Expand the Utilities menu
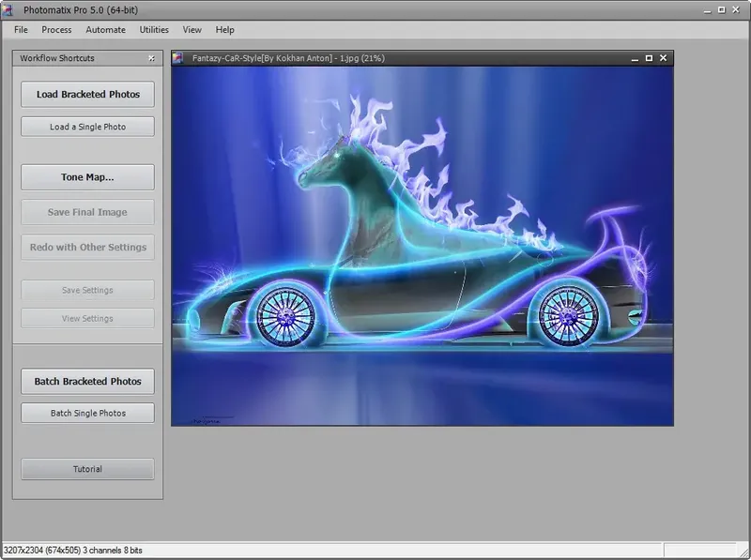Screen dimensions: 751x560 point(154,30)
